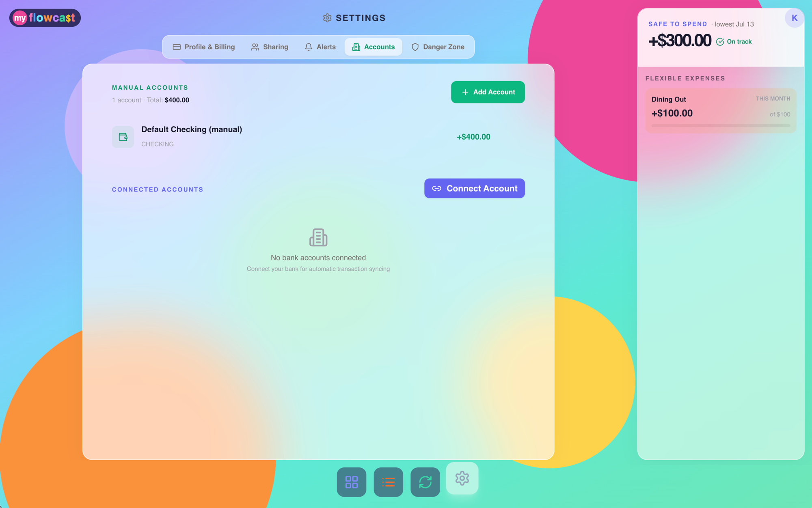Switch to Profile & Billing tab
This screenshot has width=812, height=508.
(x=204, y=47)
